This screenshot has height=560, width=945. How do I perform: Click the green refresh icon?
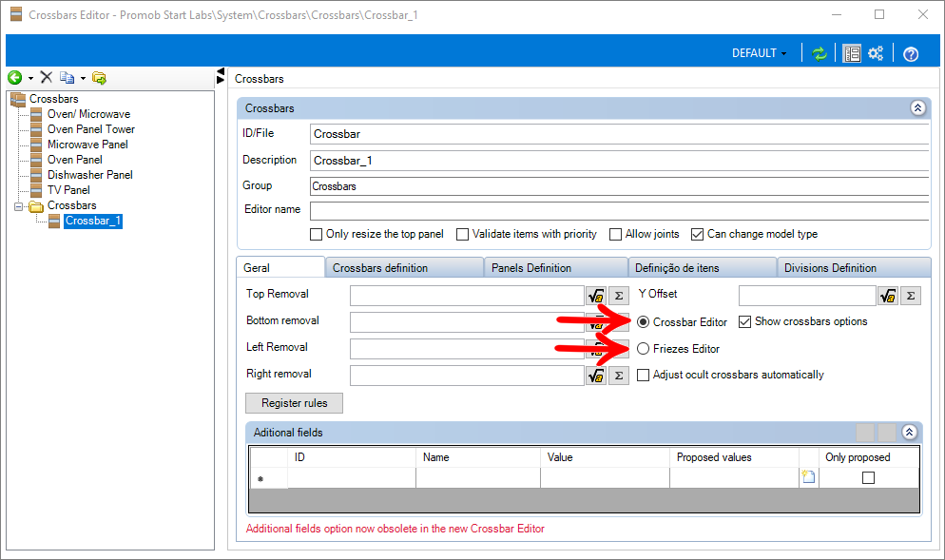coord(820,53)
